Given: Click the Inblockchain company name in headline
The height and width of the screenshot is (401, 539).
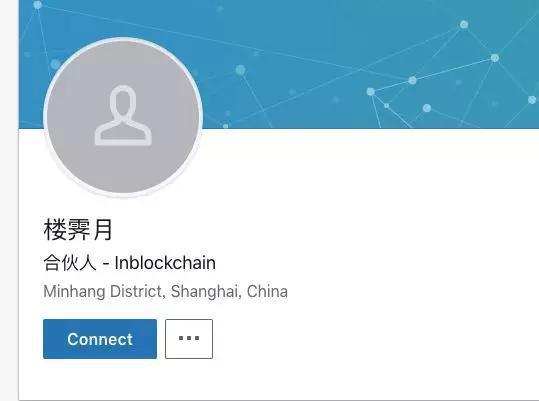Looking at the screenshot, I should [165, 263].
